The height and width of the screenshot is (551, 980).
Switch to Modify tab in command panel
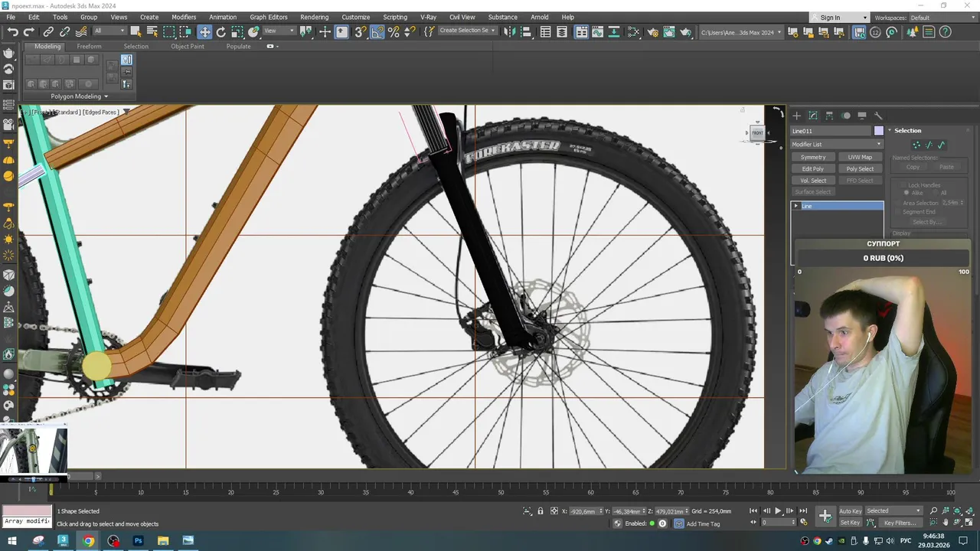click(813, 116)
